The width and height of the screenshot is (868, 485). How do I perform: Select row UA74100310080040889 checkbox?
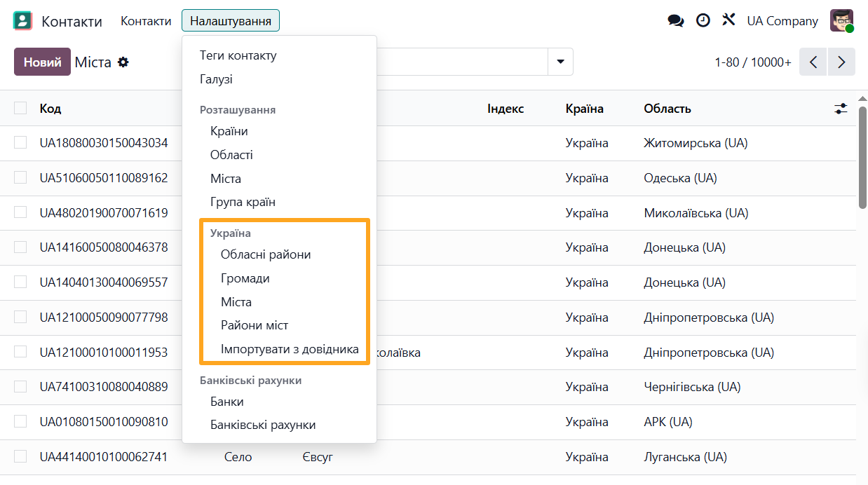[x=20, y=386]
